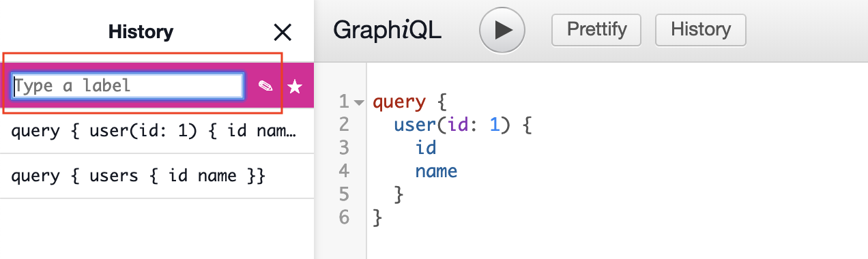Click the pencil edit-label icon

click(x=265, y=86)
